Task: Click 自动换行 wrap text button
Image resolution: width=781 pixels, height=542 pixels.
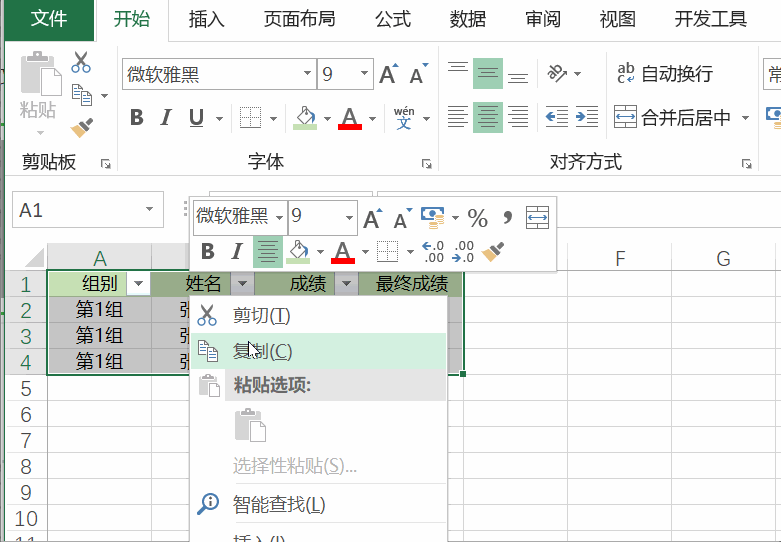Action: coord(664,74)
